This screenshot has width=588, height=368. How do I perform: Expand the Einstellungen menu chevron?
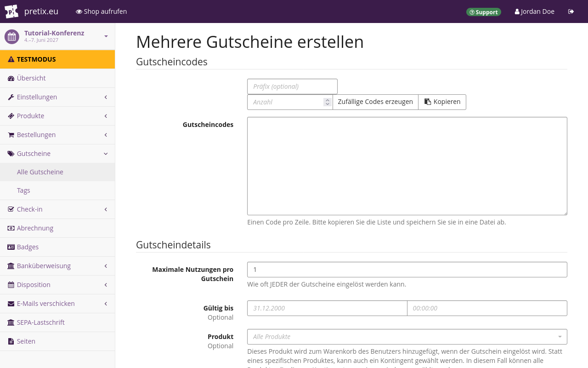106,97
